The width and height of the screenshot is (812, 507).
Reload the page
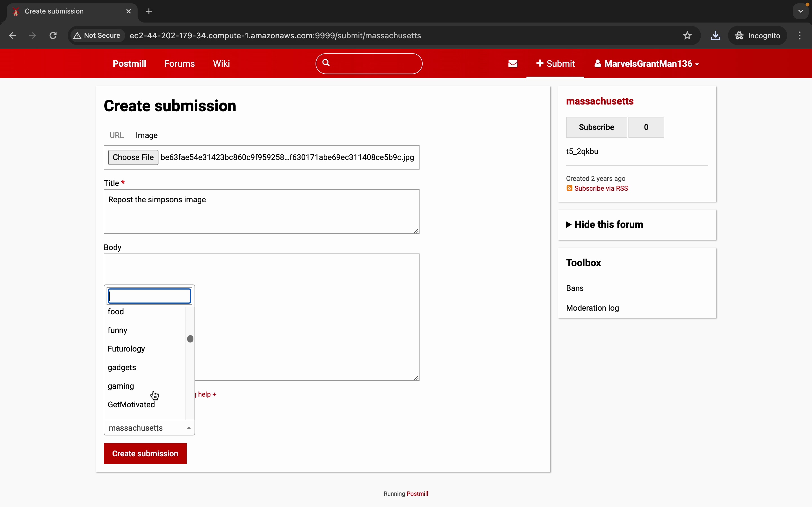click(53, 35)
